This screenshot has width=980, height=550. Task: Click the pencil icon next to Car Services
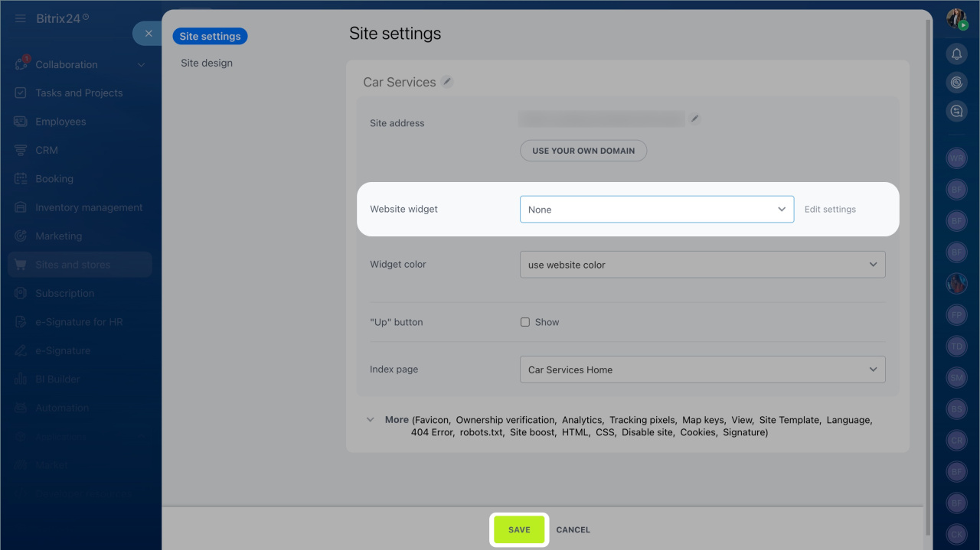click(447, 82)
